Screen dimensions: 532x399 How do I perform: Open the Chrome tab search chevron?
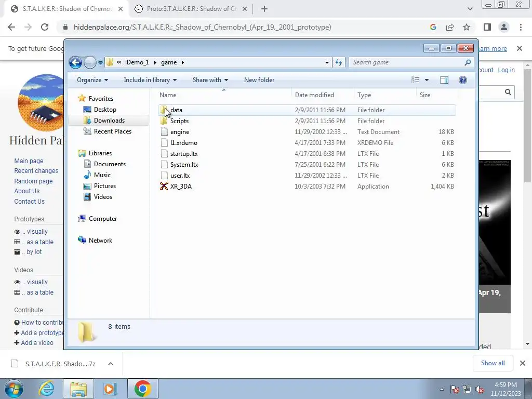tap(470, 9)
